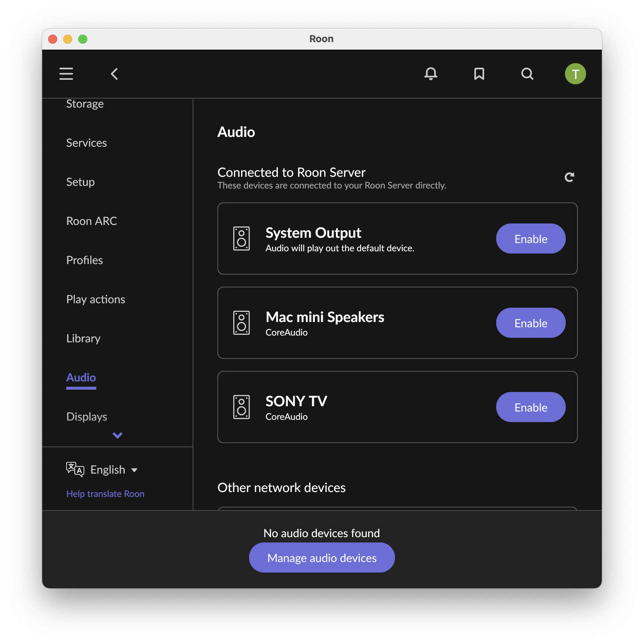Follow the Help translate Roon link
Screen dimensions: 644x644
click(105, 494)
